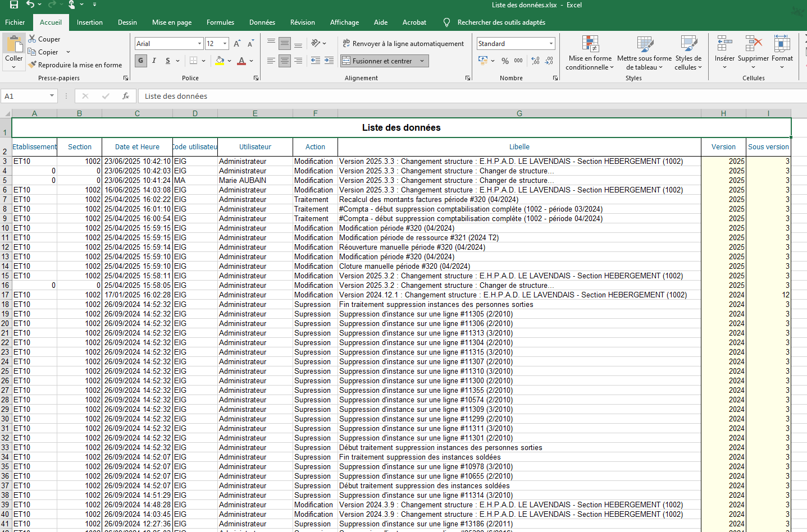Click the Insert function fx icon
This screenshot has width=807, height=532.
coord(126,96)
